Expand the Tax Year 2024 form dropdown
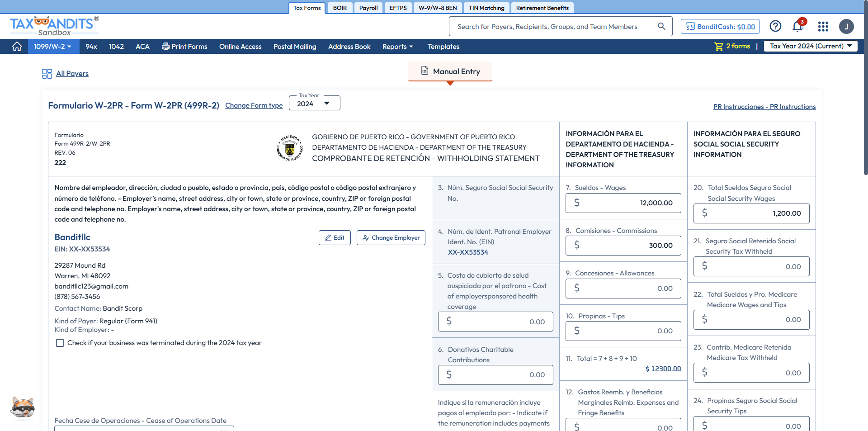The height and width of the screenshot is (431, 868). pos(315,104)
